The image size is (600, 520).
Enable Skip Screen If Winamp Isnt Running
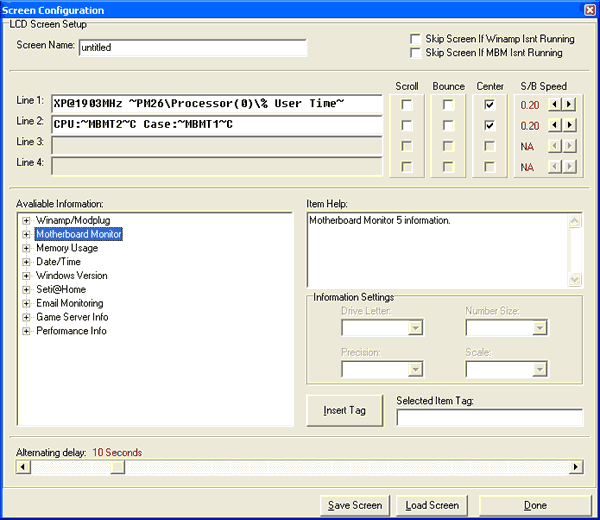415,39
